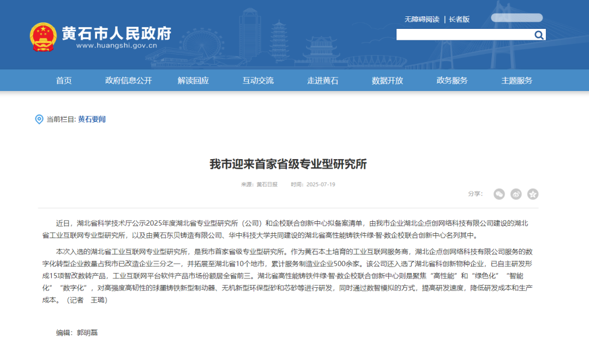Image resolution: width=589 pixels, height=364 pixels.
Task: Open the 首页 menu item
Action: coord(64,81)
